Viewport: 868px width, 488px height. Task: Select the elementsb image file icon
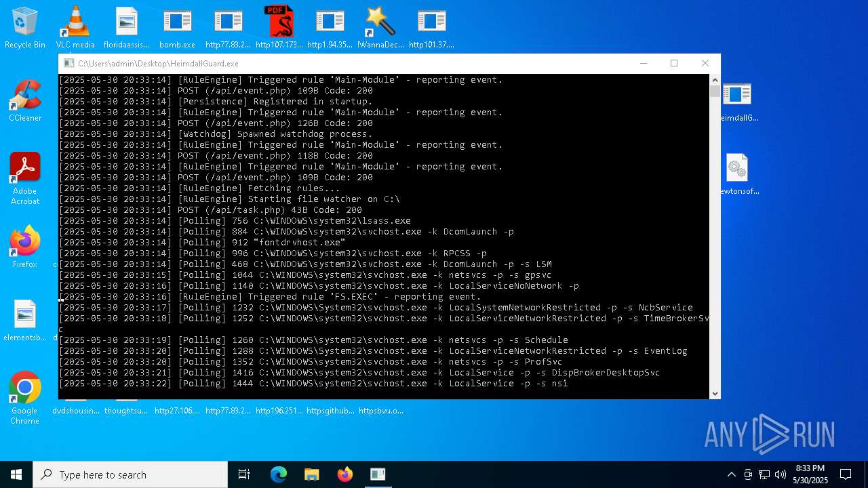pyautogui.click(x=25, y=321)
